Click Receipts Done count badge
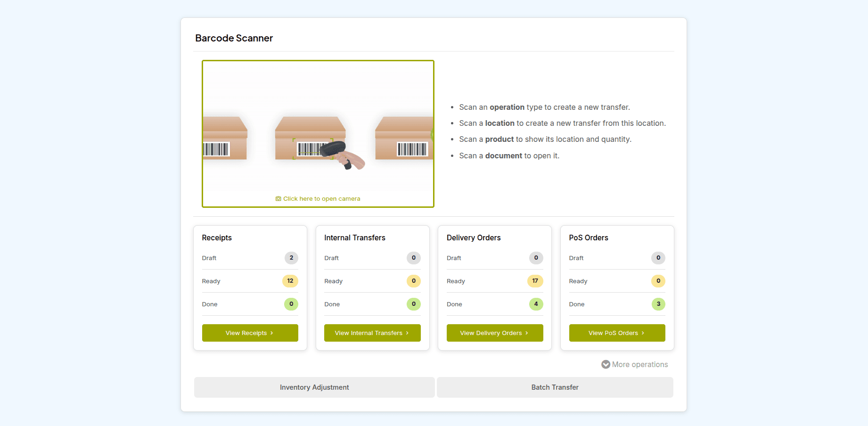The image size is (868, 426). (291, 304)
